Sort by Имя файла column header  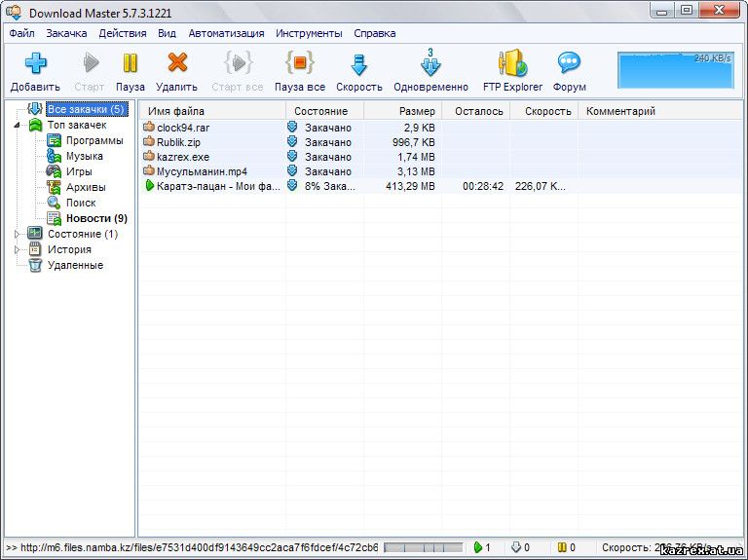tap(212, 111)
